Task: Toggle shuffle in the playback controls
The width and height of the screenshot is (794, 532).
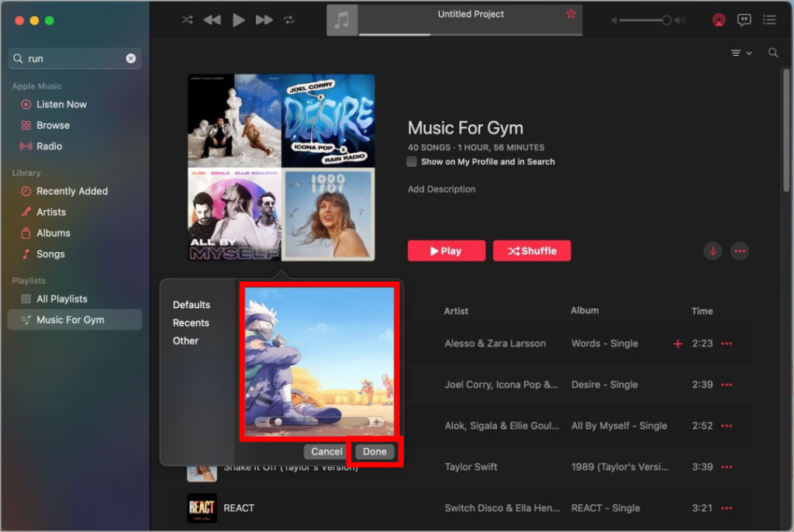Action: click(x=187, y=20)
